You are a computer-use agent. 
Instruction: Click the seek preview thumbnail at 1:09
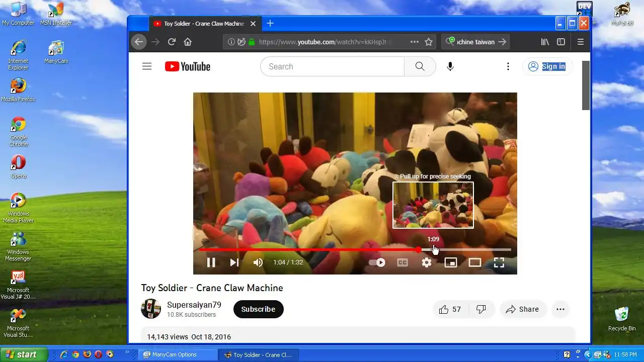coord(433,205)
